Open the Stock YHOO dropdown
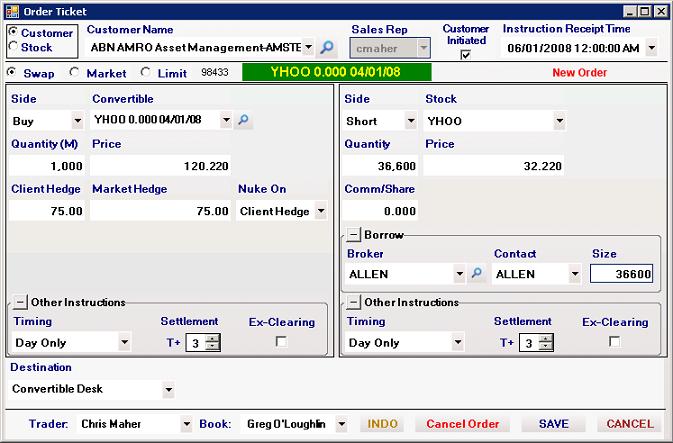The width and height of the screenshot is (673, 443). [x=559, y=121]
